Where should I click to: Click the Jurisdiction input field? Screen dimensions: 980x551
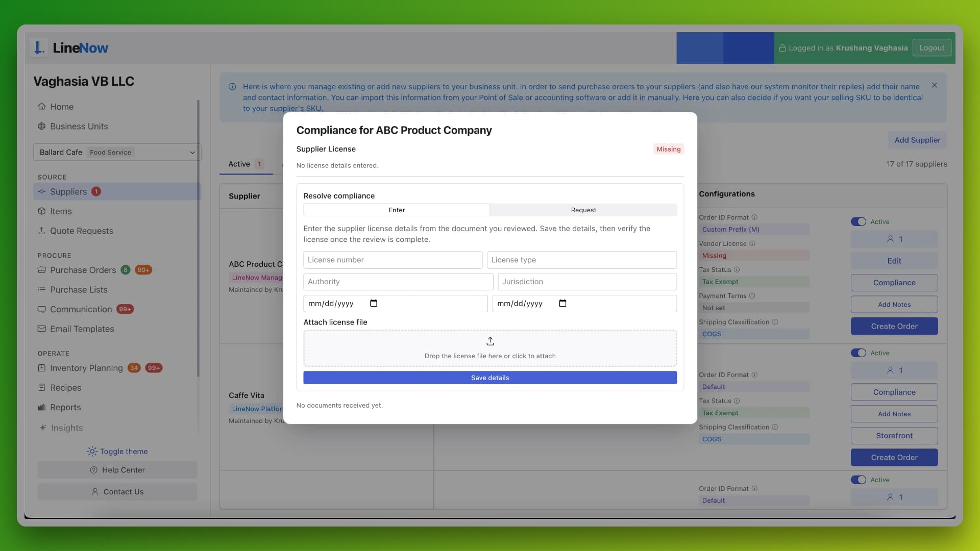pos(587,282)
